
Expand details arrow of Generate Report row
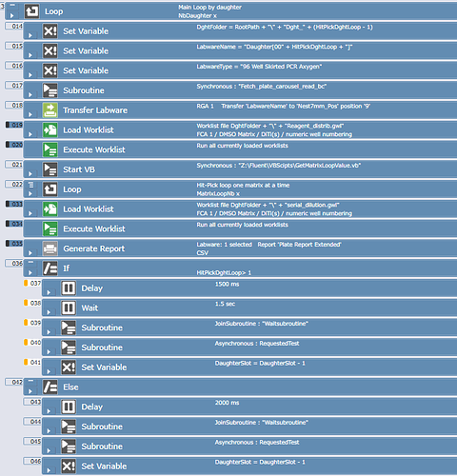click(x=30, y=252)
